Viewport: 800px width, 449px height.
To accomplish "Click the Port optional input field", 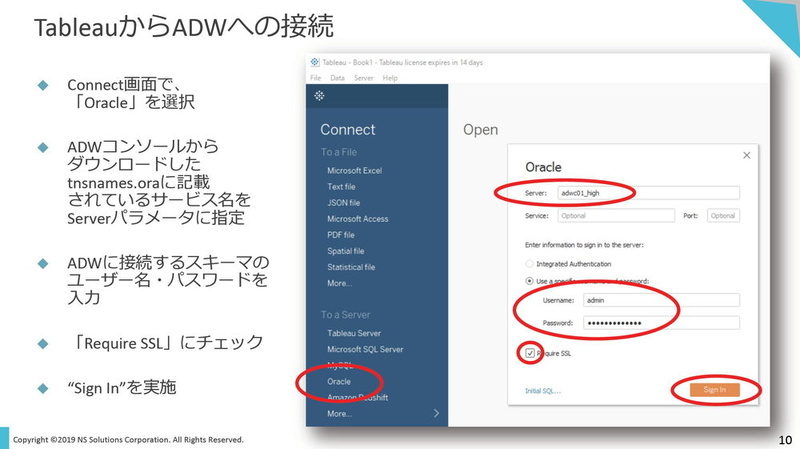I will pos(723,215).
